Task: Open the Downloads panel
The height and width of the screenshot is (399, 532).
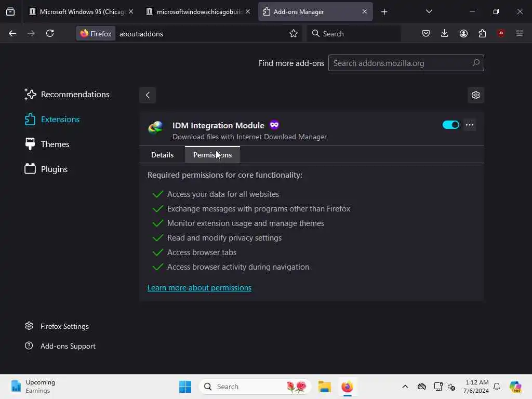Action: coord(445,33)
